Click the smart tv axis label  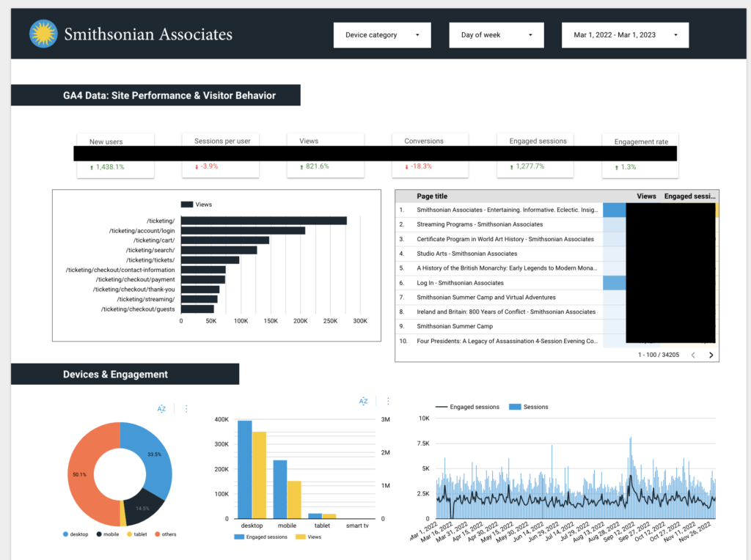click(x=357, y=526)
